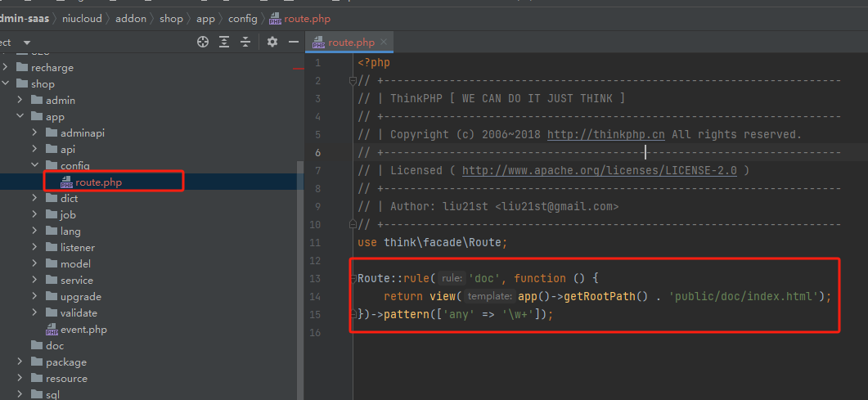This screenshot has width=868, height=400.
Task: Toggle fold marker at line 13 Route::rule
Action: [353, 278]
